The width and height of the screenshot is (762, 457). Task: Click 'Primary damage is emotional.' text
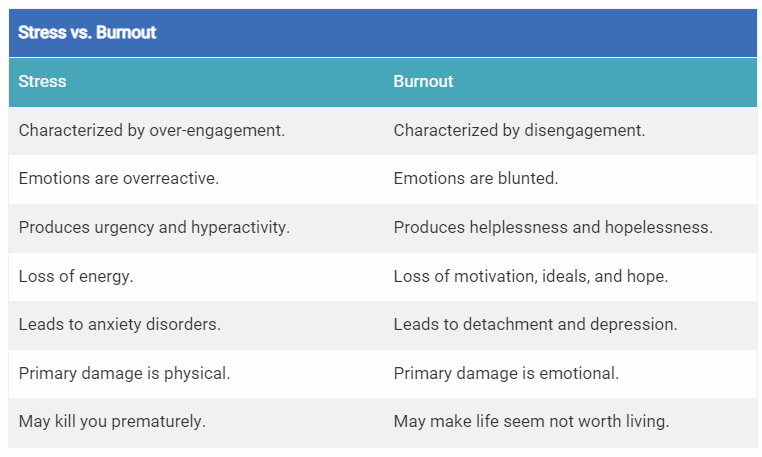(506, 373)
